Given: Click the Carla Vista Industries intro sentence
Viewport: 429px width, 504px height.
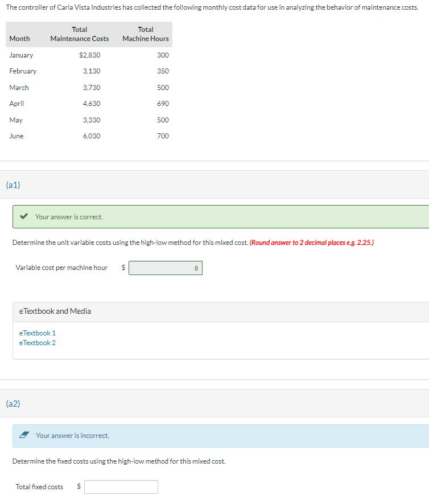Looking at the screenshot, I should (x=212, y=7).
